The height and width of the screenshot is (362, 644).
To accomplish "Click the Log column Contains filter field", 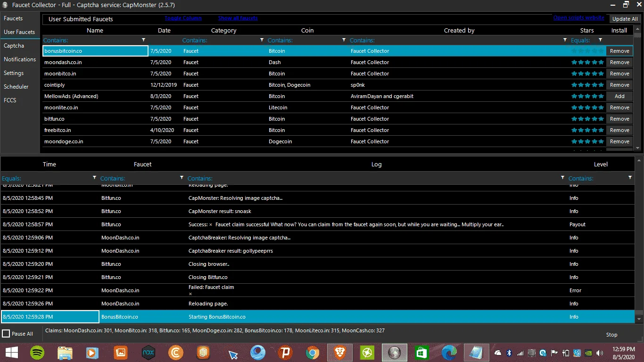I will coord(372,178).
